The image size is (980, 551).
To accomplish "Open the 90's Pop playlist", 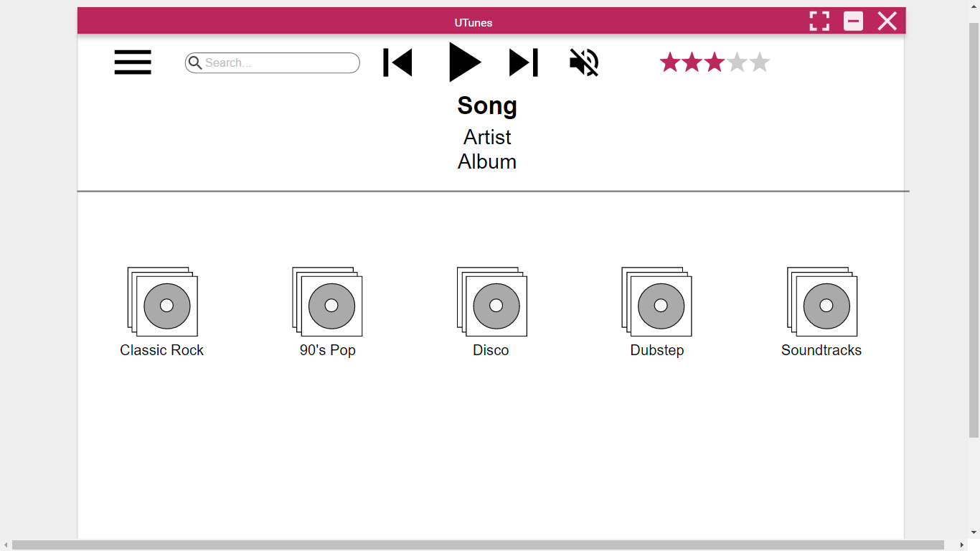I will click(327, 301).
